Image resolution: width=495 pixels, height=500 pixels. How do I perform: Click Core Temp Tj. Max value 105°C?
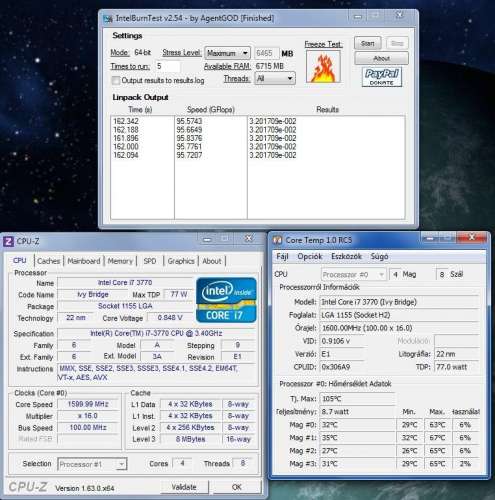tap(357, 399)
